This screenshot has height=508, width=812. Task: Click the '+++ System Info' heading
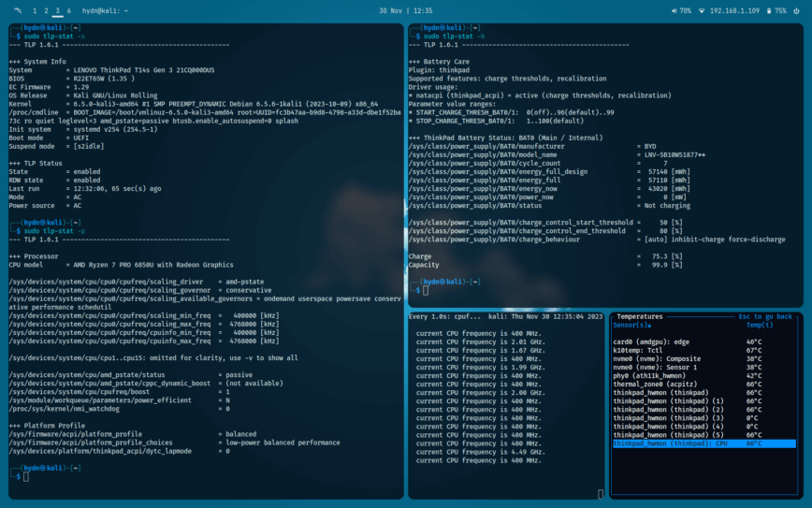tap(37, 62)
